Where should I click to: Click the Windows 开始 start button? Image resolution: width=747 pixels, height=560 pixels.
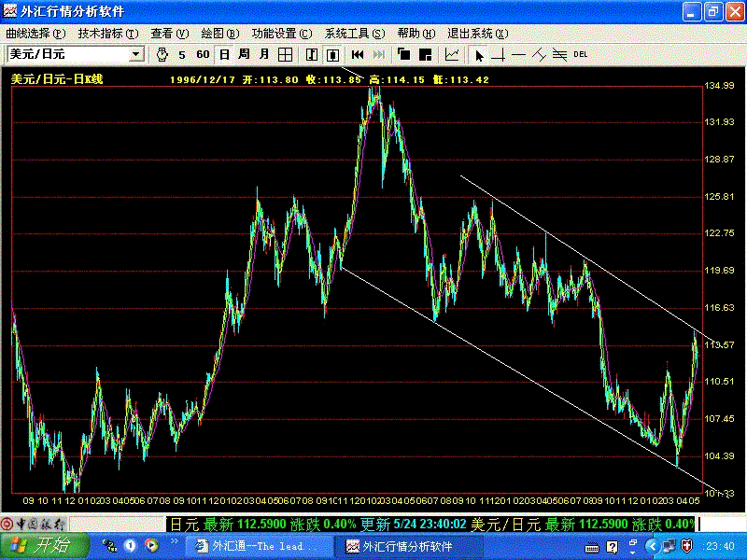(x=45, y=546)
